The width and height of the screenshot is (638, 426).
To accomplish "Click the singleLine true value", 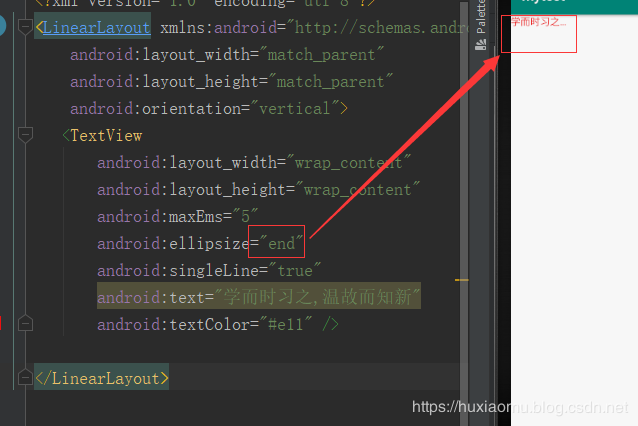I will [x=295, y=271].
